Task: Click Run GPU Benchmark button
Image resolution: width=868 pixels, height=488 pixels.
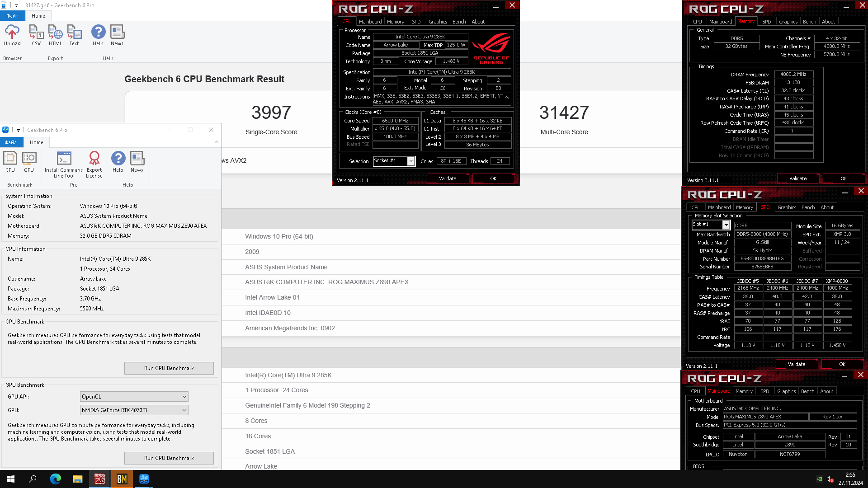Action: pyautogui.click(x=169, y=458)
